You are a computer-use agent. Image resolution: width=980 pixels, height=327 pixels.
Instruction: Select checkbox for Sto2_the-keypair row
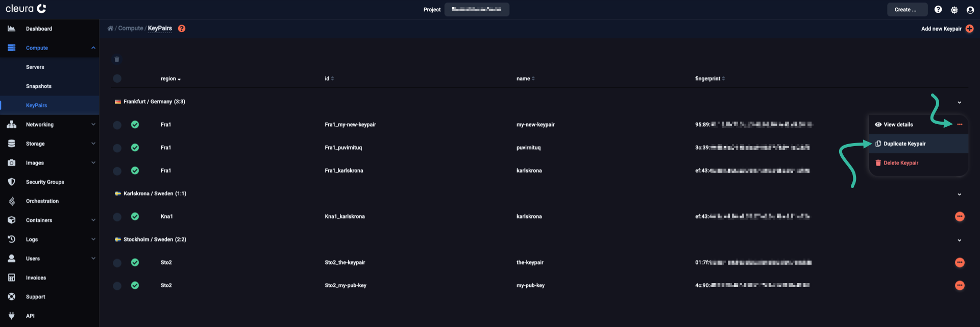pos(117,263)
